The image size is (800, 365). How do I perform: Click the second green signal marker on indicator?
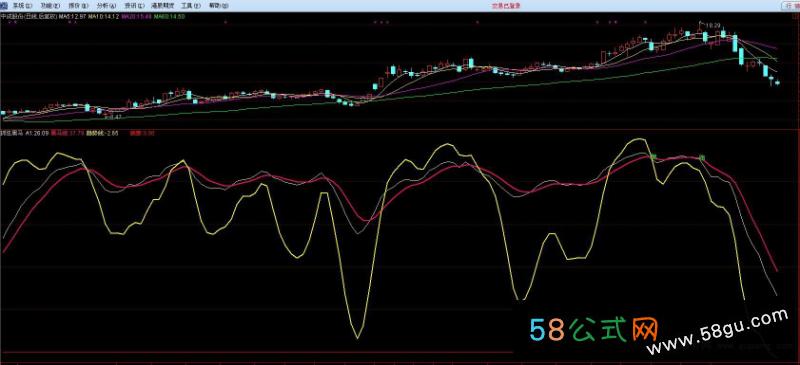point(702,158)
